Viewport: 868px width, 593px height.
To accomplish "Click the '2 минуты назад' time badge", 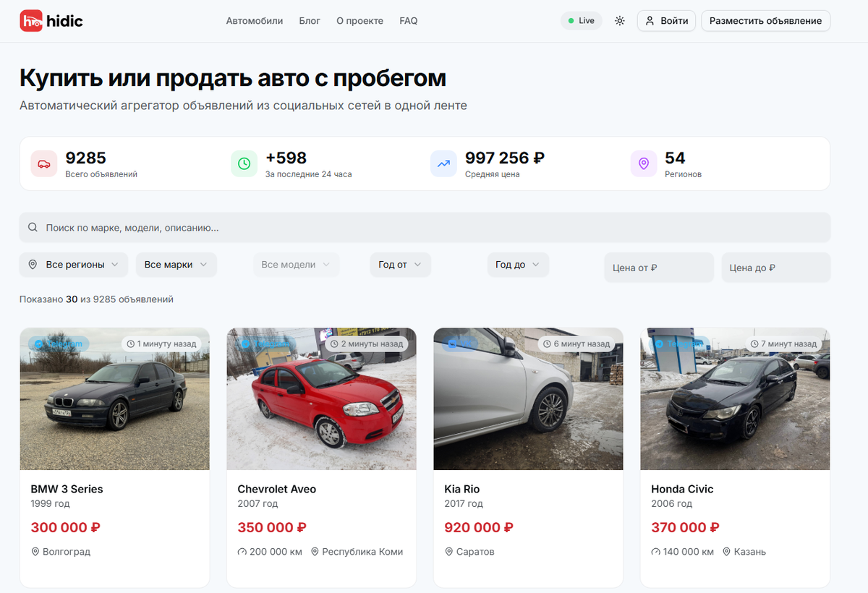I will tap(367, 344).
